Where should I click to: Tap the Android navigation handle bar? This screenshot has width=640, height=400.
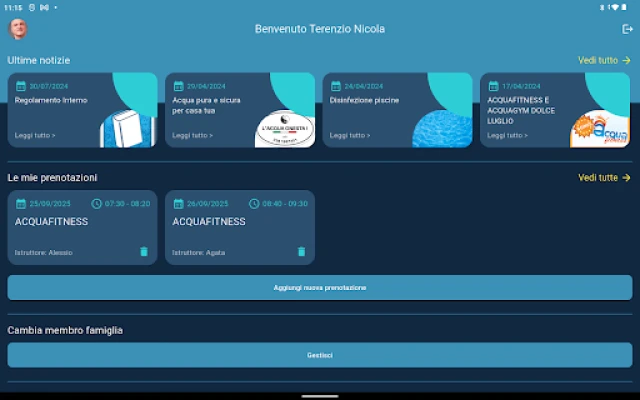[320, 394]
